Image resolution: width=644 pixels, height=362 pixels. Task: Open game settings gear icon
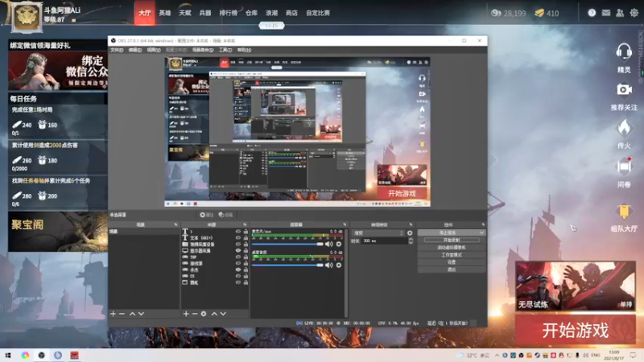pyautogui.click(x=634, y=13)
